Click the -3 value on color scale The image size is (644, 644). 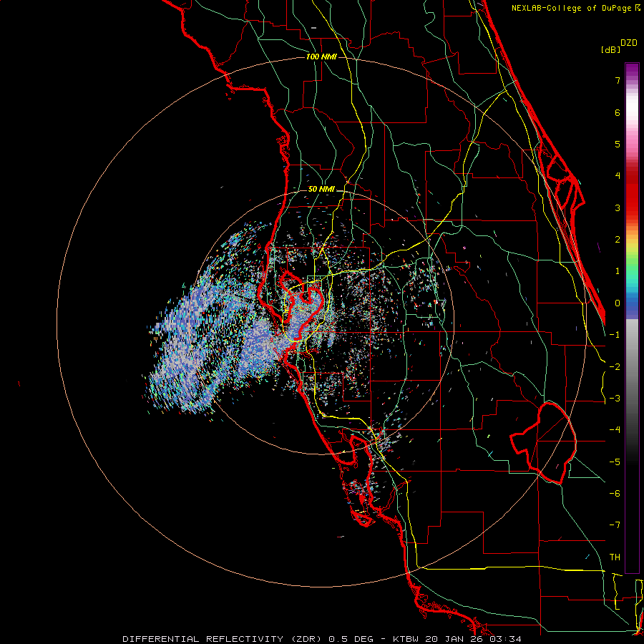[x=615, y=399]
